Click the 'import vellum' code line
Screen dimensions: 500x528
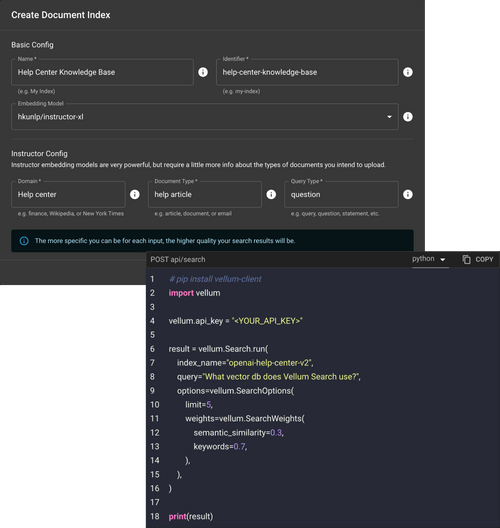[x=194, y=293]
